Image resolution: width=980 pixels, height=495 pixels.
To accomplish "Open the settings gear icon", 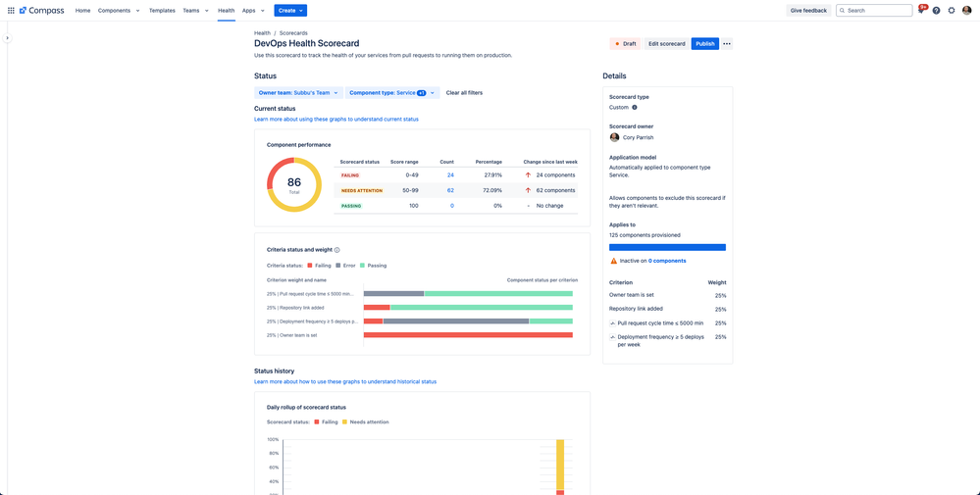I will pyautogui.click(x=952, y=11).
